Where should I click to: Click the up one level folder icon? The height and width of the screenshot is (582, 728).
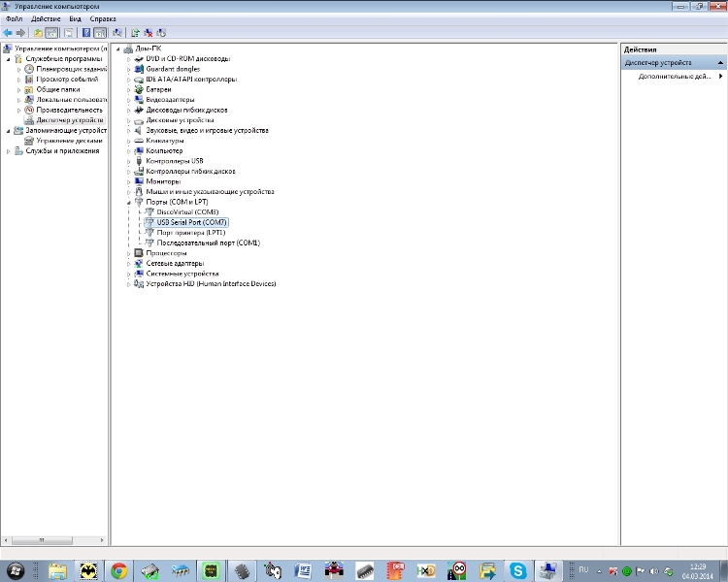(38, 32)
